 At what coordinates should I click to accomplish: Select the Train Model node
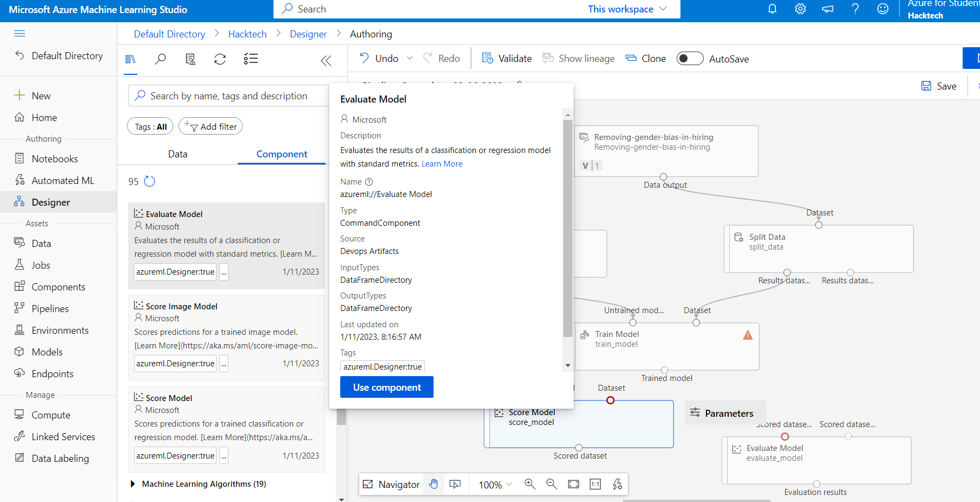(667, 346)
